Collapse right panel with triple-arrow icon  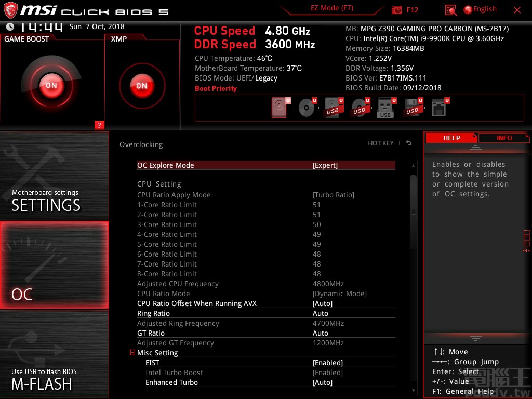tap(526, 251)
